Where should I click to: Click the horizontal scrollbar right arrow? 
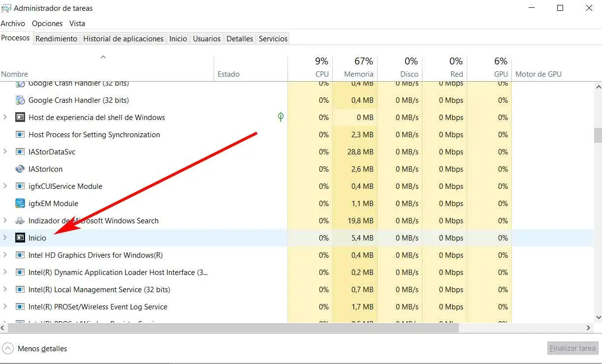pyautogui.click(x=589, y=328)
